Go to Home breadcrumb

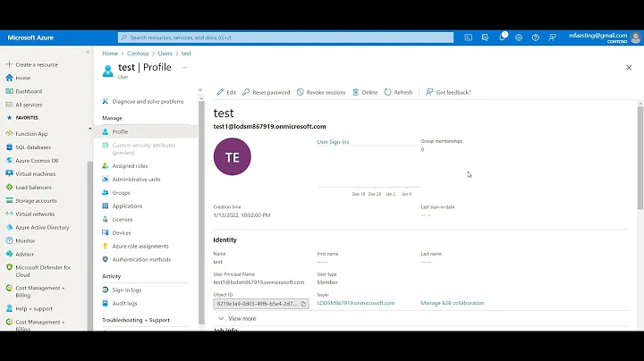110,54
